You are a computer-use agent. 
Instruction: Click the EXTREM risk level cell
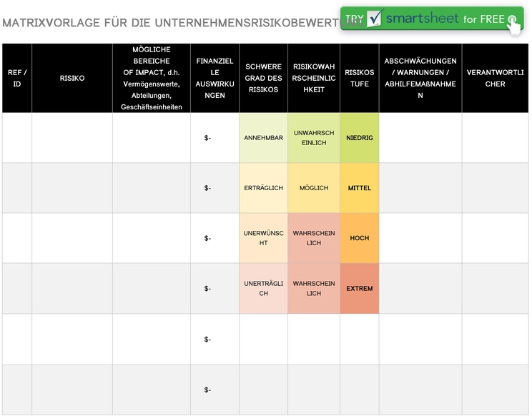pos(359,288)
